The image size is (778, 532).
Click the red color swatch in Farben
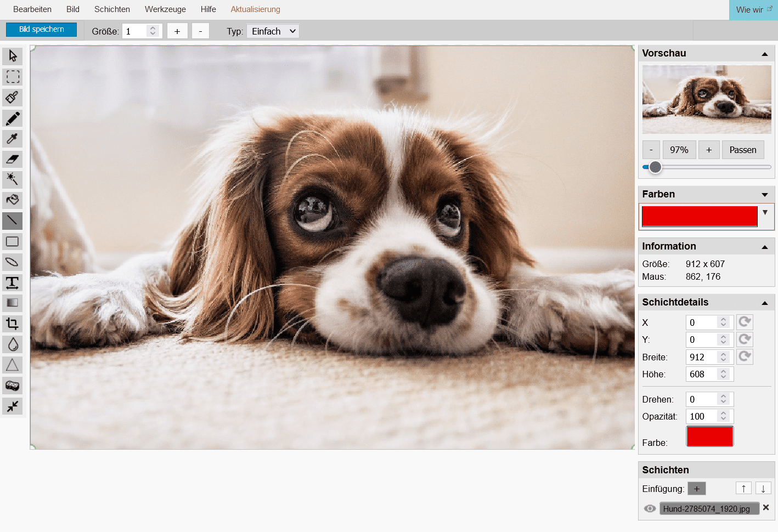pyautogui.click(x=699, y=216)
